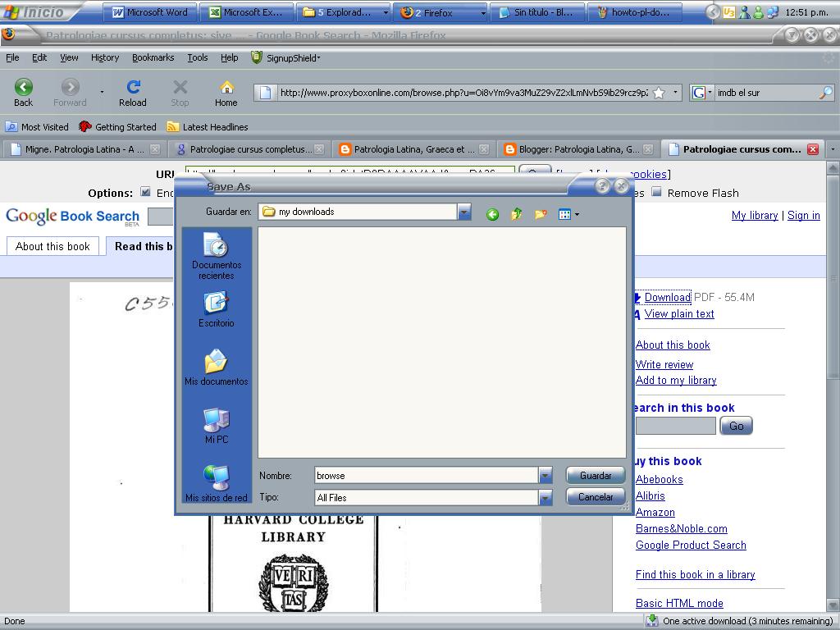Open Mi PC in Save As sidebar
840x630 pixels.
coord(217,426)
